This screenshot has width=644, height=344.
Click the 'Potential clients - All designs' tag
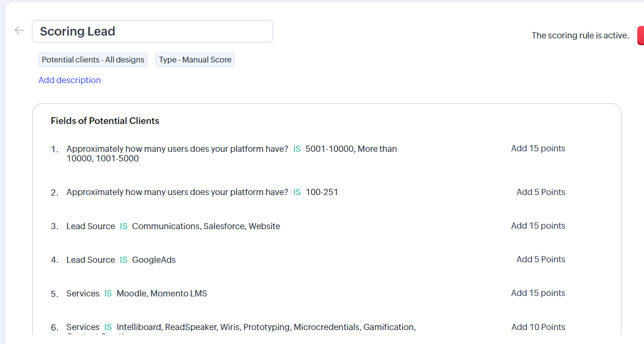93,60
